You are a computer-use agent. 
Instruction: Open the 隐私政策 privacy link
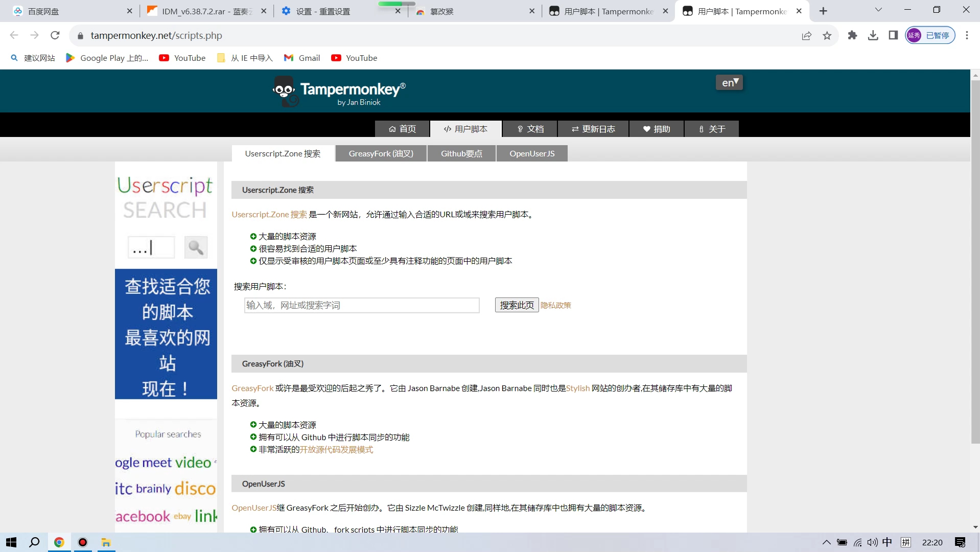[x=556, y=305]
